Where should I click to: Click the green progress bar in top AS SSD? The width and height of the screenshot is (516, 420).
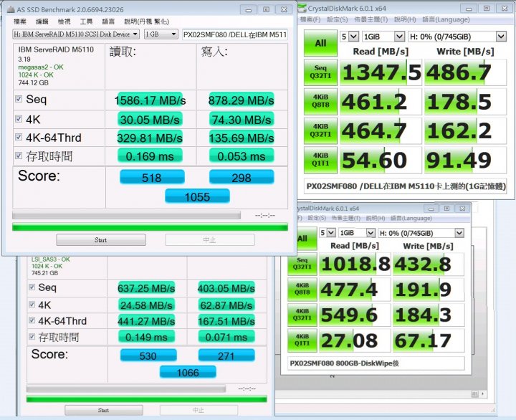(150, 226)
